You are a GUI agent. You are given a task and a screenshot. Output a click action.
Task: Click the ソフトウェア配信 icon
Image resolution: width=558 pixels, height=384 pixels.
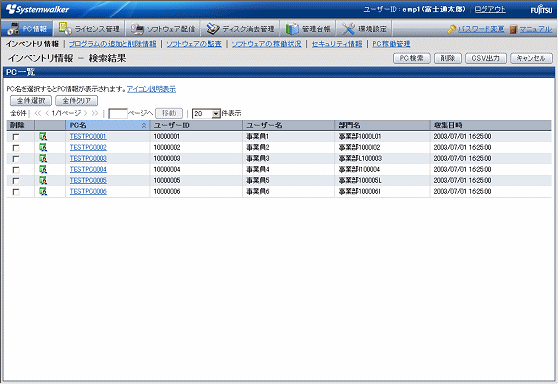tap(137, 29)
